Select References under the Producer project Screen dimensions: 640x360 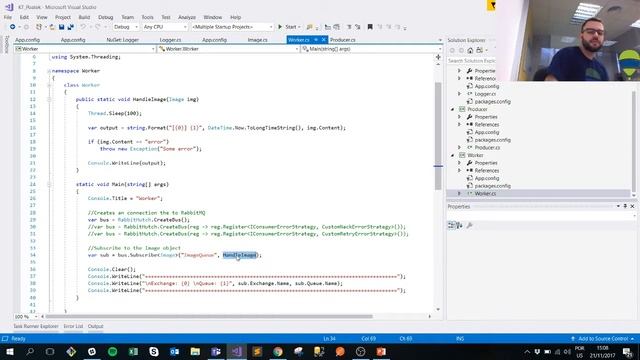pos(487,124)
